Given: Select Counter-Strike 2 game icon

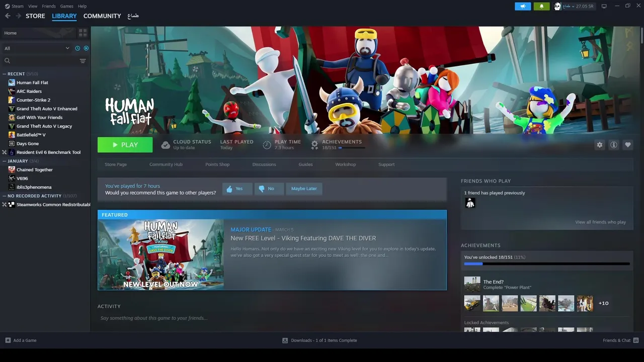Looking at the screenshot, I should [x=12, y=100].
